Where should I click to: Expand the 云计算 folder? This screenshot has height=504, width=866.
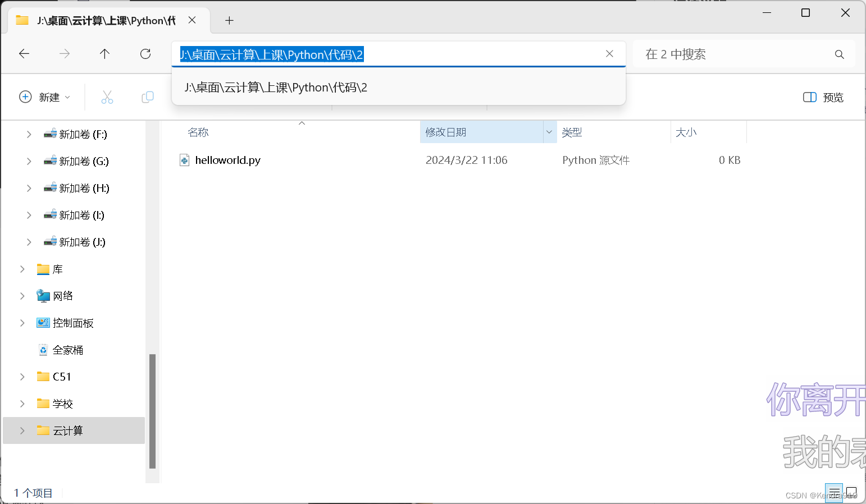coord(22,431)
